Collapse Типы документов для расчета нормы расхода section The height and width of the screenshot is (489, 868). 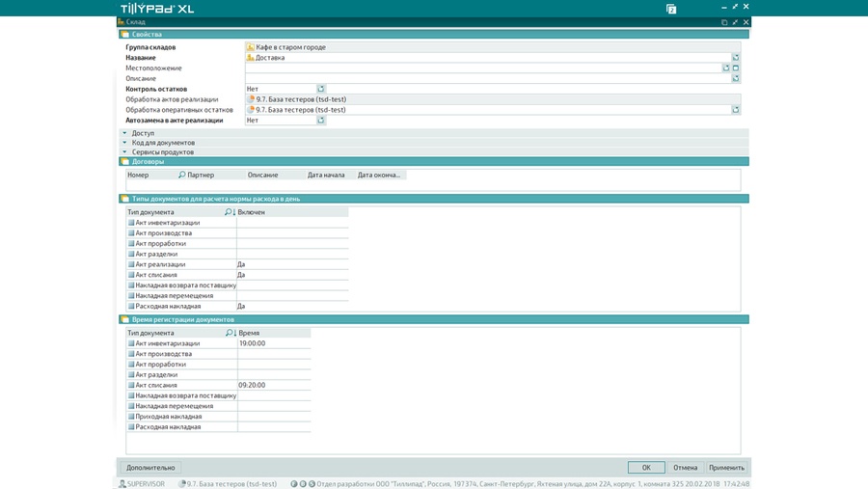coord(433,199)
